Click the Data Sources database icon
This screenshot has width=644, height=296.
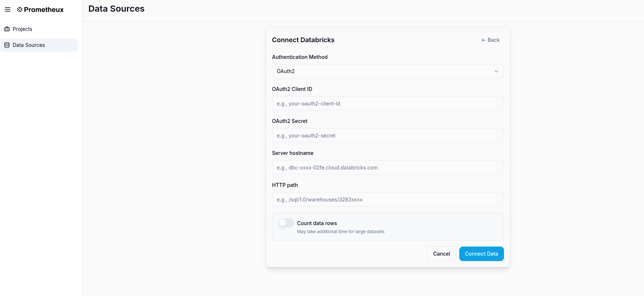click(x=7, y=45)
